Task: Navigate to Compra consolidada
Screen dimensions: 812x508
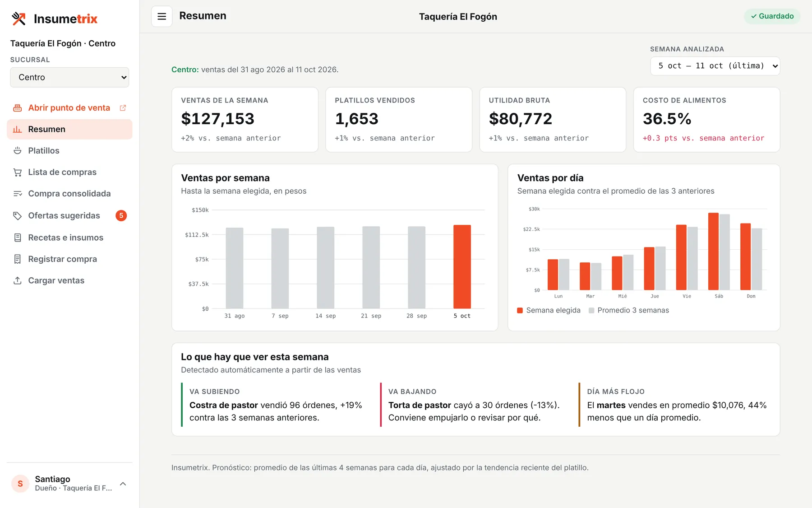Action: pos(69,193)
